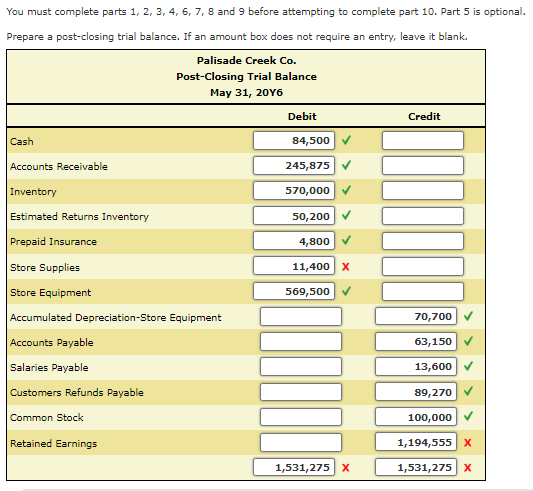The height and width of the screenshot is (491, 533).
Task: Click the Estimated Returns Inventory label
Action: click(x=79, y=217)
